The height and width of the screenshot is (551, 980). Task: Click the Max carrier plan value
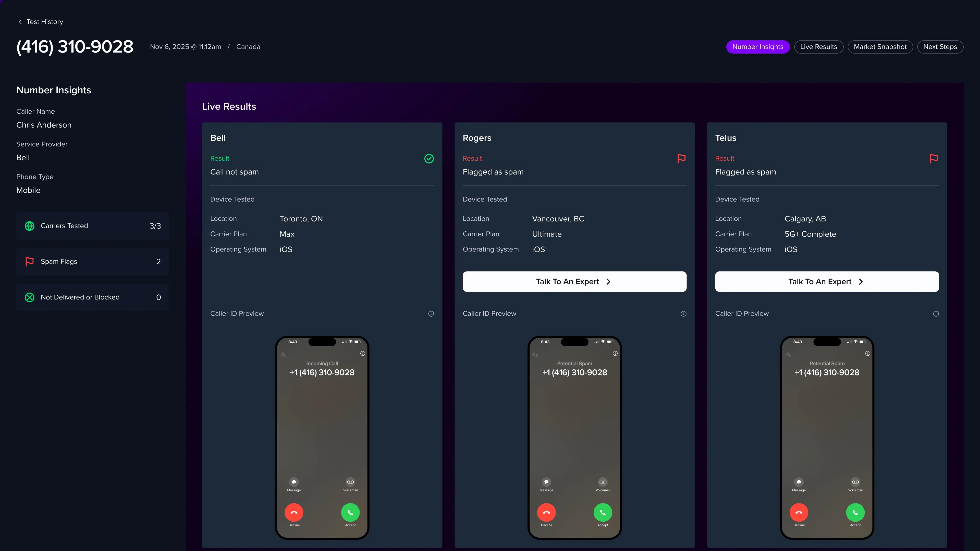click(287, 234)
